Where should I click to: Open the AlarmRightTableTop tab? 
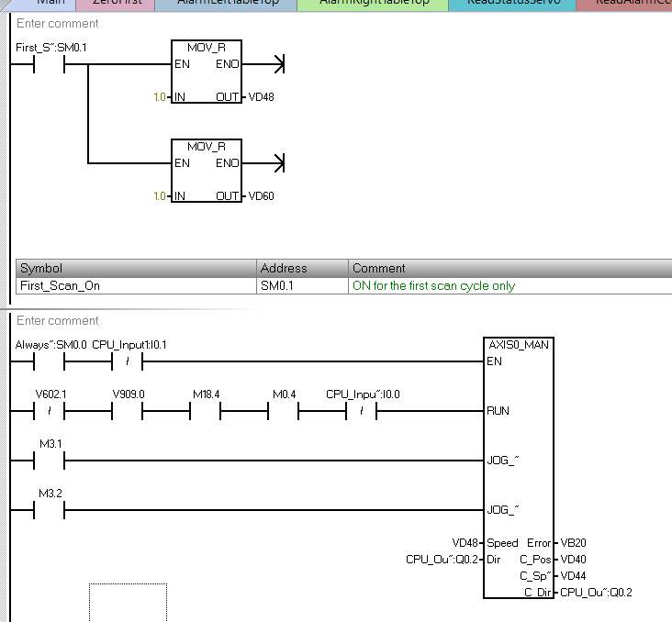pyautogui.click(x=373, y=4)
